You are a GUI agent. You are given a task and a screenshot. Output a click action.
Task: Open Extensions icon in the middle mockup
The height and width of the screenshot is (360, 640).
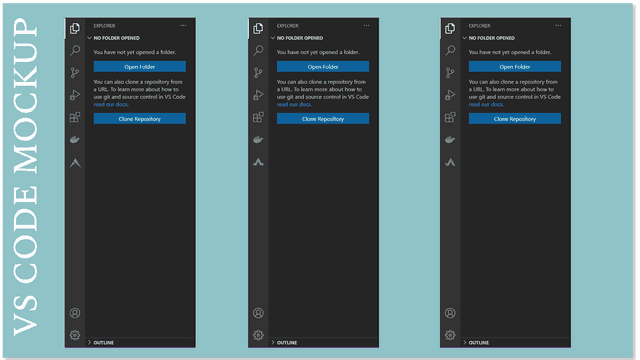coord(258,117)
